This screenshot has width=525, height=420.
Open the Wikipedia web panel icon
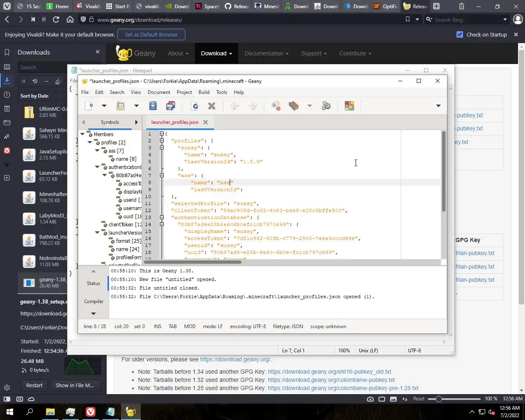click(x=7, y=164)
